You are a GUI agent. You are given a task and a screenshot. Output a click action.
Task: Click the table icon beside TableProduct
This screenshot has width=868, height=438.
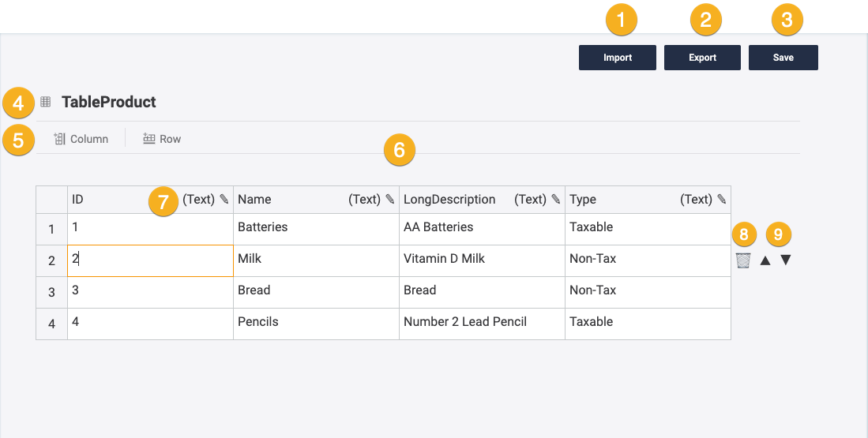[46, 102]
